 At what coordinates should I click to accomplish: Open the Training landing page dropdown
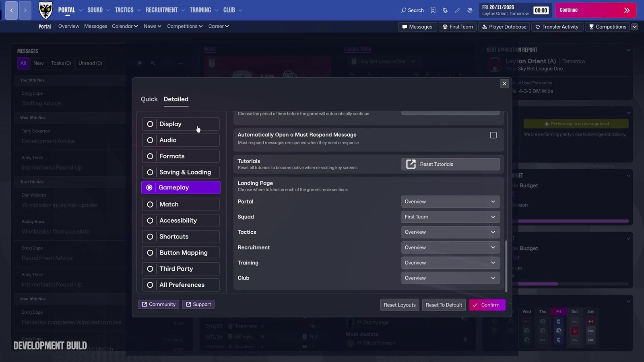pyautogui.click(x=450, y=263)
